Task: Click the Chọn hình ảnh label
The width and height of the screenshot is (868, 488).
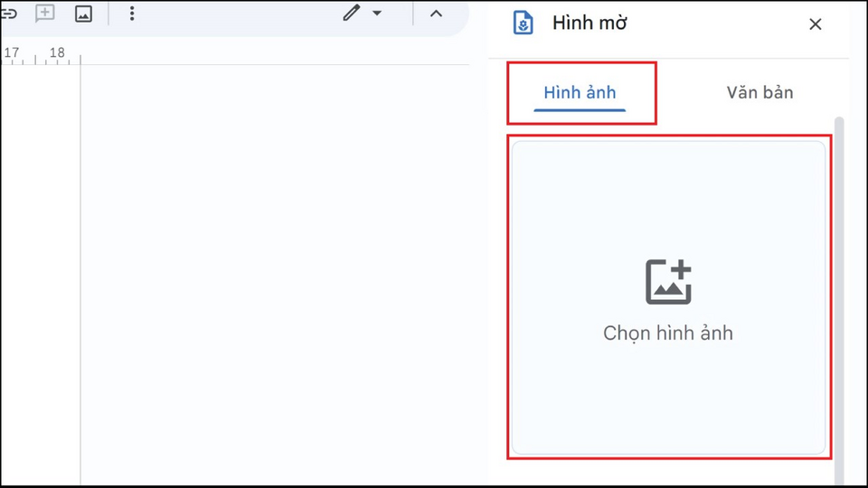Action: (668, 333)
